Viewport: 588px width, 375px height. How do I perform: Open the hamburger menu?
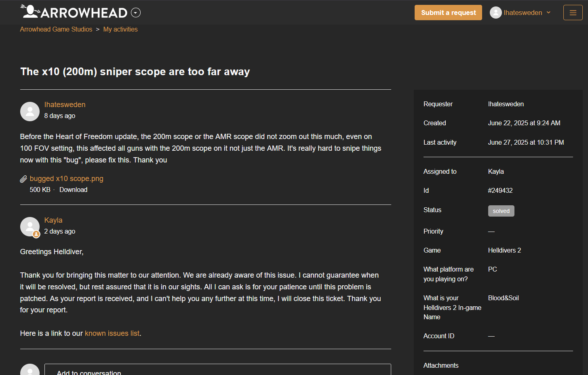573,13
